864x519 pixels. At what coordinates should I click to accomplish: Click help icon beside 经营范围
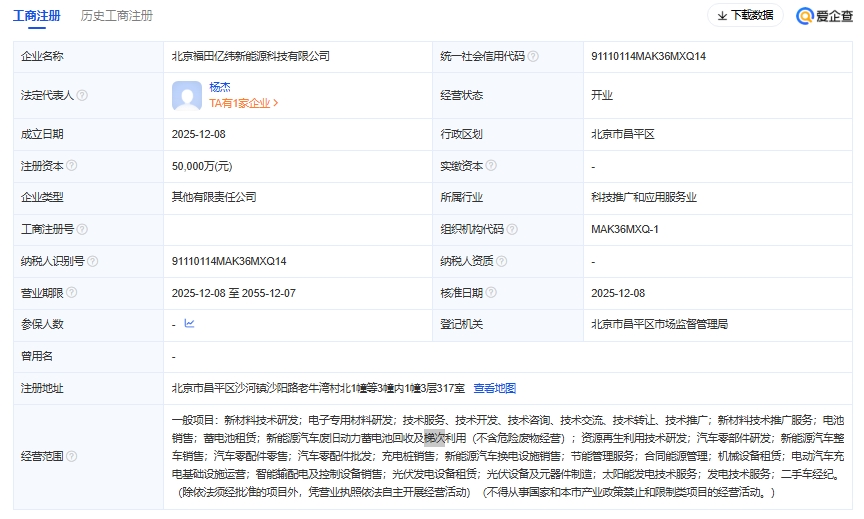click(71, 456)
